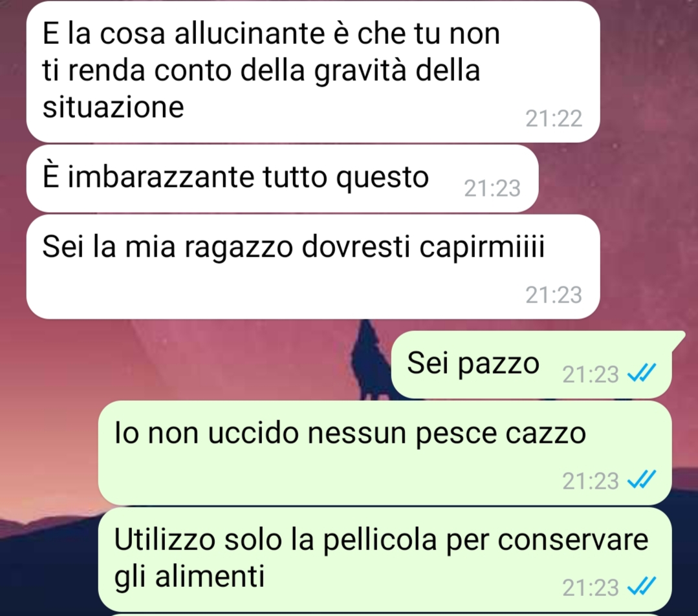Tap the 21:23 timestamp on 'È imbarazzante tutto questo'

point(492,189)
